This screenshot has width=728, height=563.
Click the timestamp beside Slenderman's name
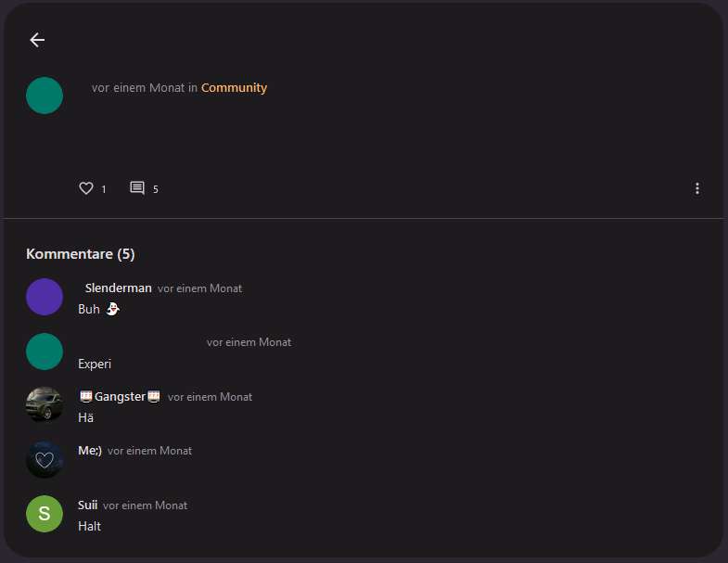coord(199,288)
